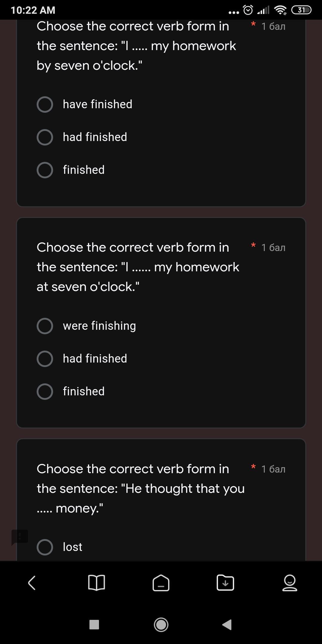322x644 pixels.
Task: Tap the browser home icon
Action: 161,583
